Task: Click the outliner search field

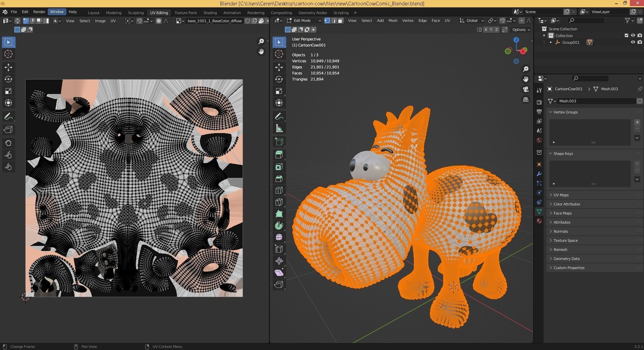Action: coord(586,21)
